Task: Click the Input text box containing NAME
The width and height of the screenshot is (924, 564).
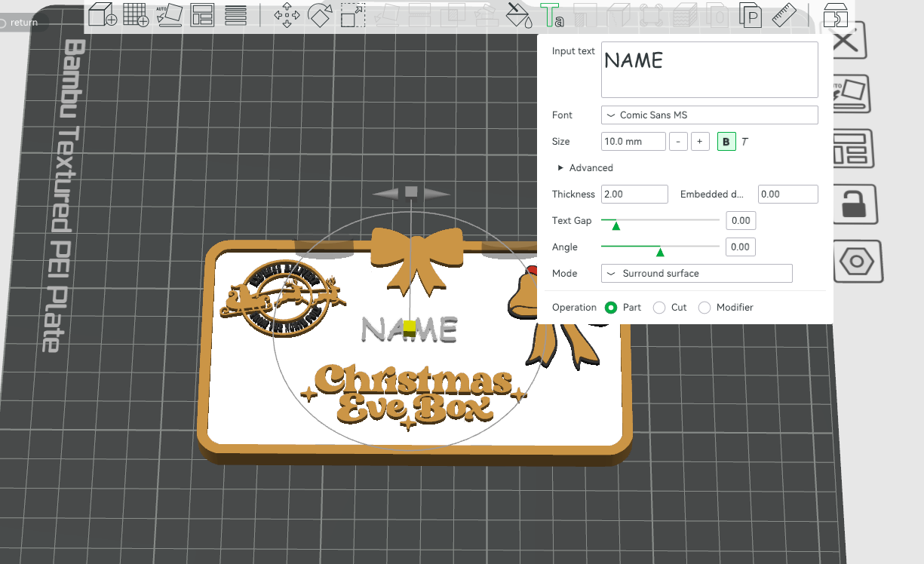Action: (709, 69)
